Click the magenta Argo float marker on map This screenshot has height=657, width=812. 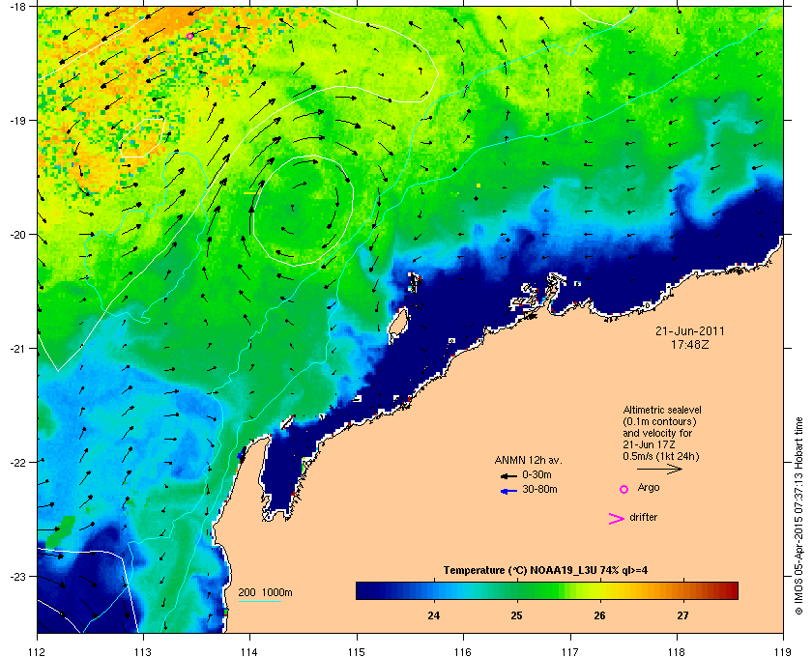[190, 36]
